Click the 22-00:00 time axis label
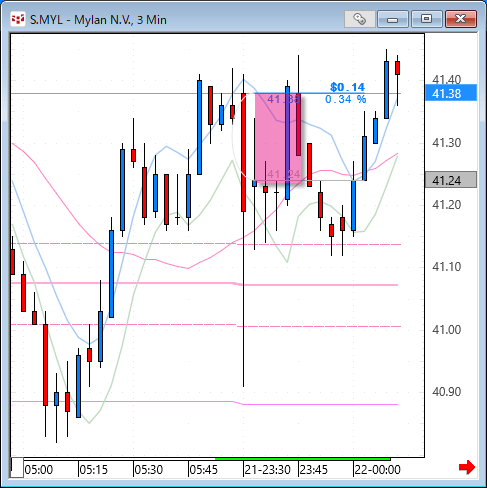487x488 pixels. click(377, 470)
